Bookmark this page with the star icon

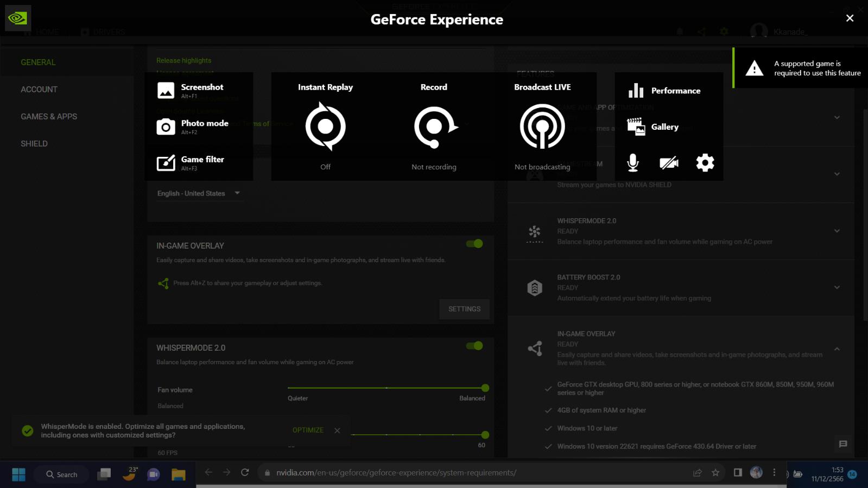pos(715,473)
